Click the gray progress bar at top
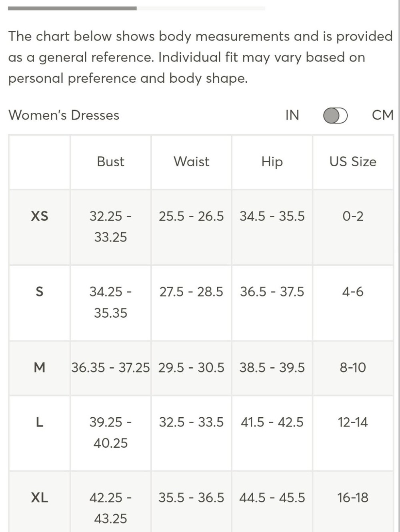 (72, 8)
